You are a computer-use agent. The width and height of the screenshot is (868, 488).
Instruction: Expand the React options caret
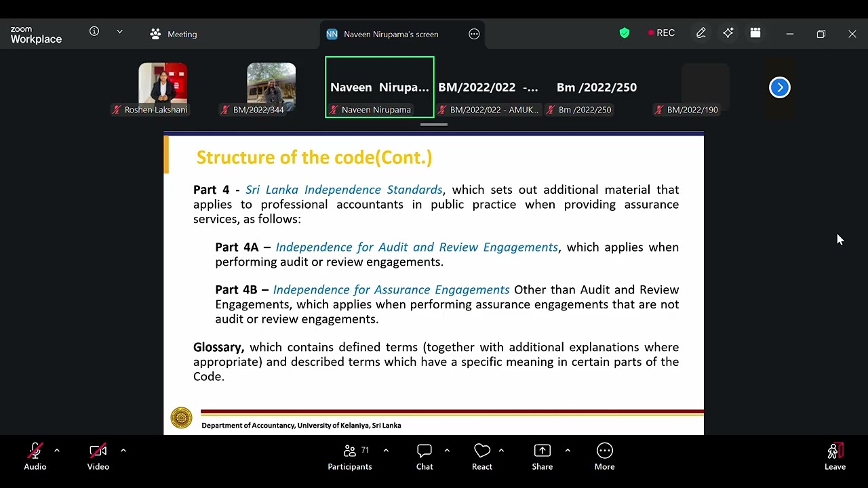[501, 450]
